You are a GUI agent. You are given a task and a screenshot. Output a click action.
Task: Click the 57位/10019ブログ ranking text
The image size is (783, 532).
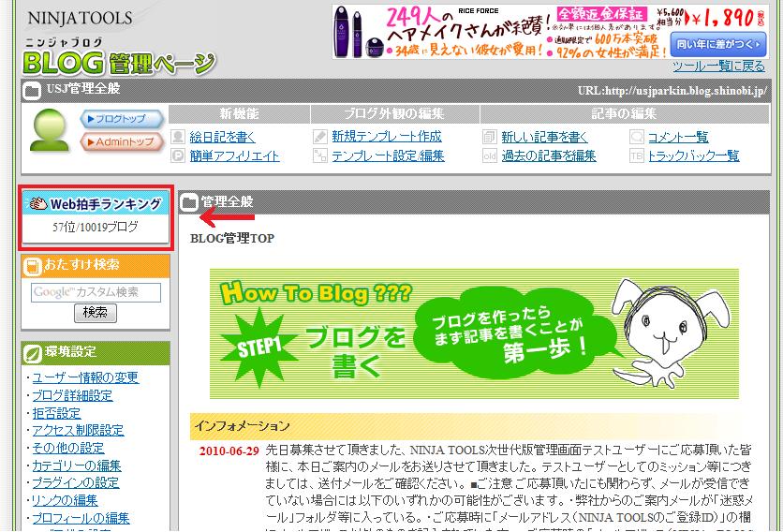(96, 228)
